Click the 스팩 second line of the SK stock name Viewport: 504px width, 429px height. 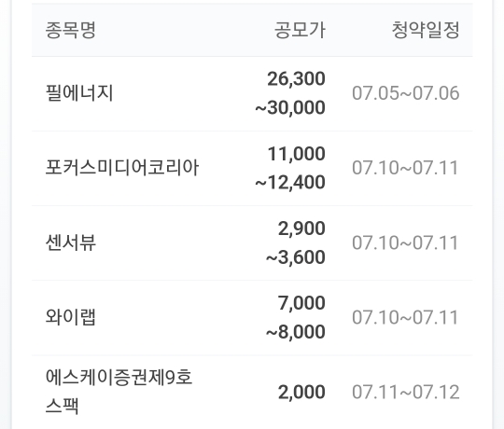pyautogui.click(x=62, y=407)
